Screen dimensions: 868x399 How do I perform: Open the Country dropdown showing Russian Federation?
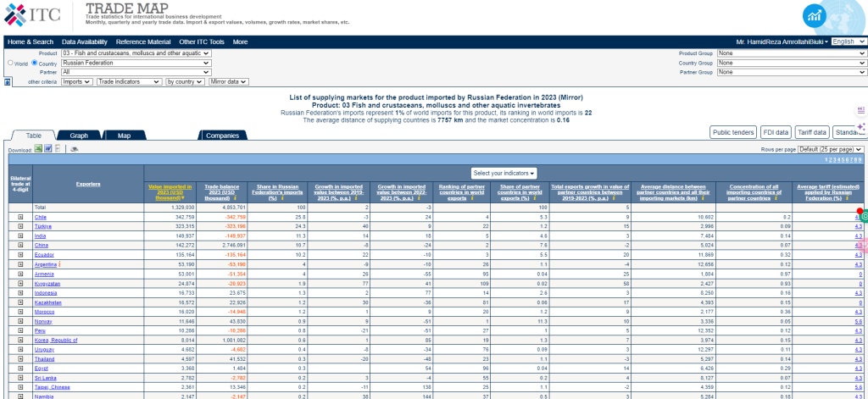tap(136, 63)
